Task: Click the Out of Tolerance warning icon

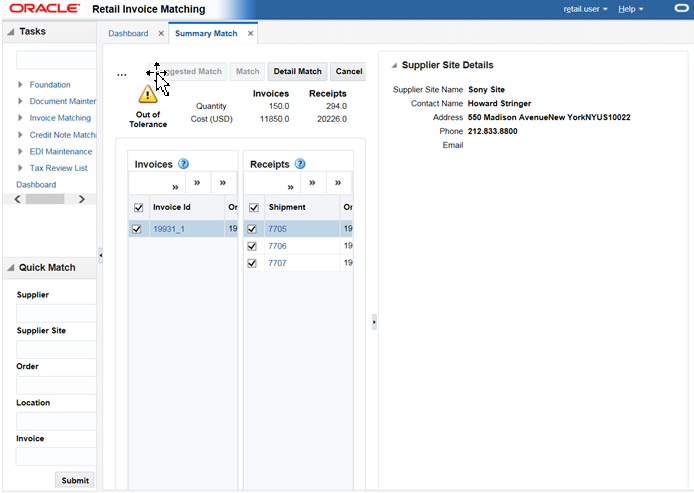Action: 147,94
